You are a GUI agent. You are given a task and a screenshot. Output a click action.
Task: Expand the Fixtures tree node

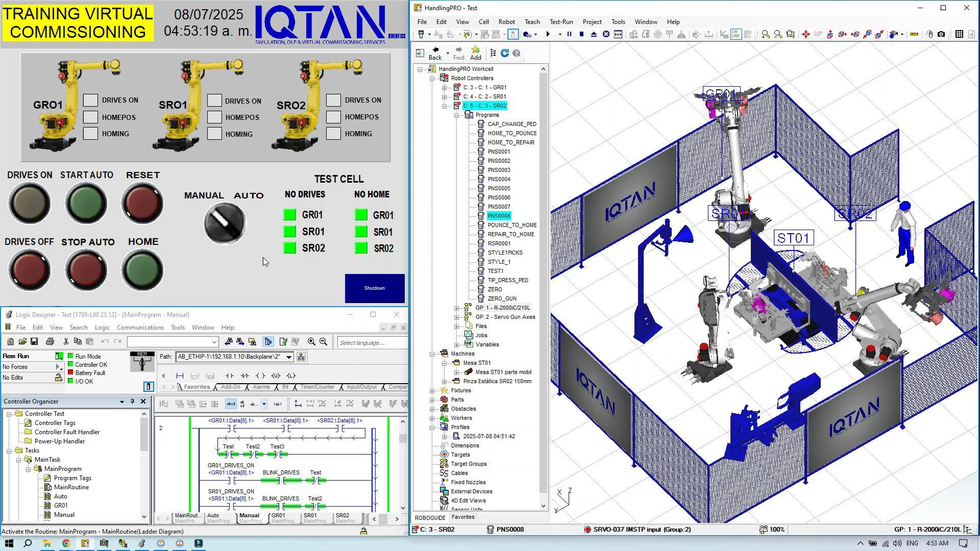tap(432, 390)
